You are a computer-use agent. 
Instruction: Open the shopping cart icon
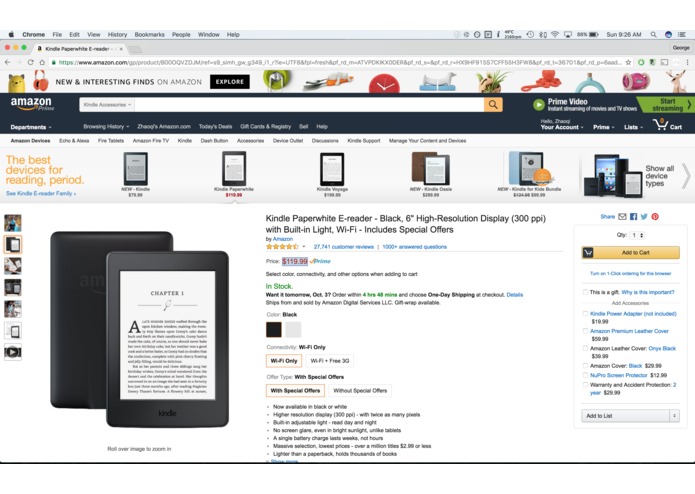660,124
